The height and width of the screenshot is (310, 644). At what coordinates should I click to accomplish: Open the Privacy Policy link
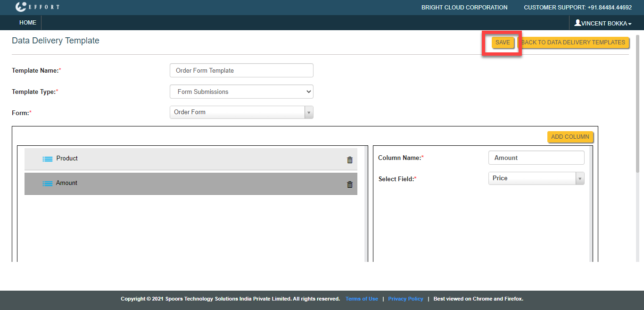point(405,299)
